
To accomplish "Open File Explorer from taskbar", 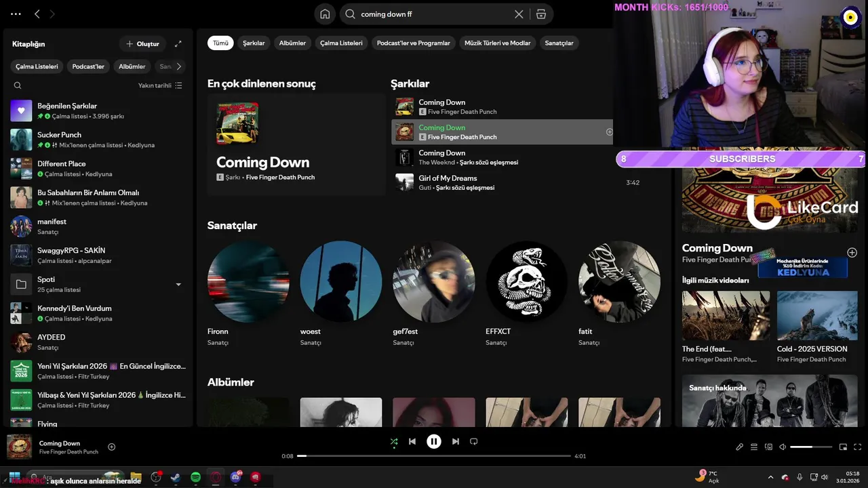I will coord(136,477).
